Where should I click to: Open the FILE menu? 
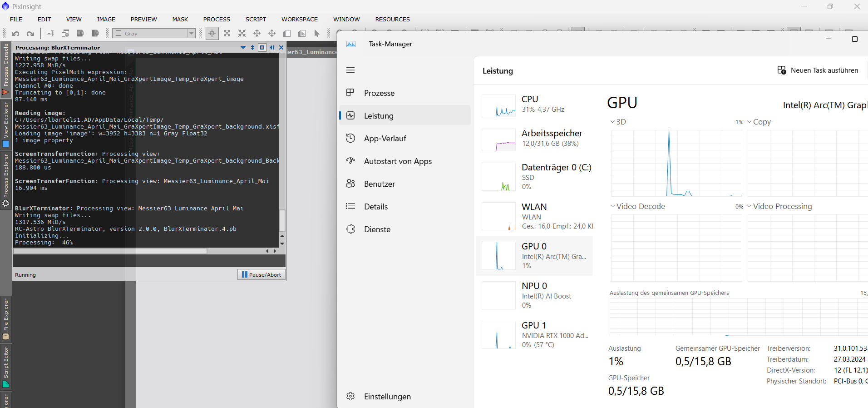[x=16, y=19]
